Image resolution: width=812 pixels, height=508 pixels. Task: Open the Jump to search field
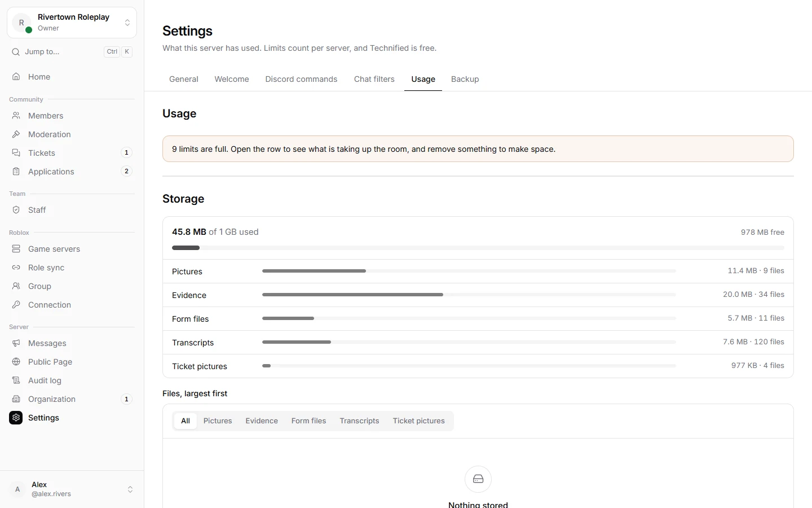click(x=72, y=52)
